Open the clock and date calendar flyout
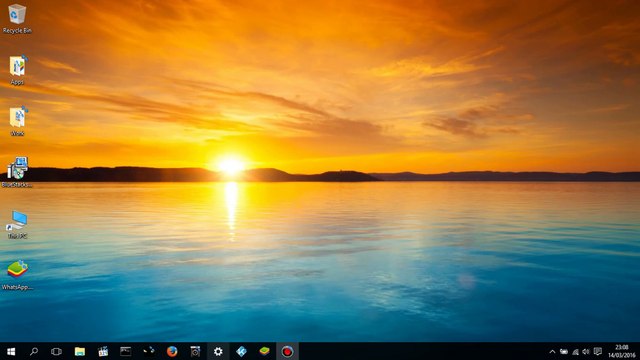Viewport: 640px width, 360px height. [622, 351]
